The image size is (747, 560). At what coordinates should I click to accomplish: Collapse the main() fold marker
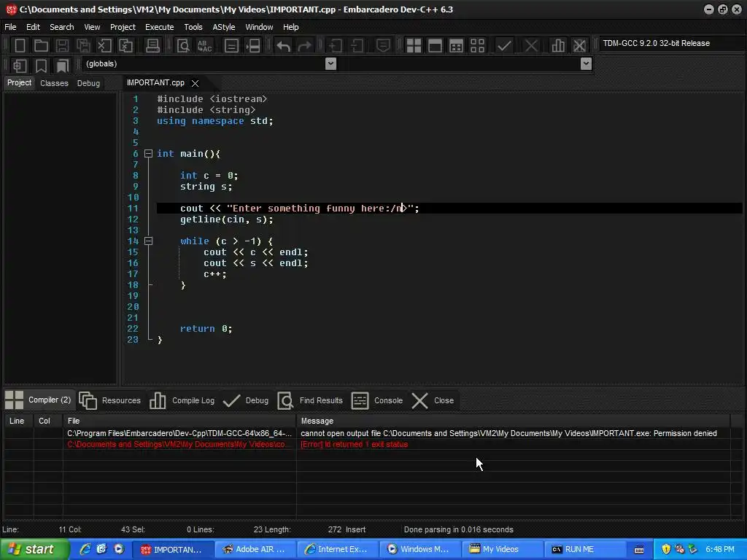[x=148, y=154]
